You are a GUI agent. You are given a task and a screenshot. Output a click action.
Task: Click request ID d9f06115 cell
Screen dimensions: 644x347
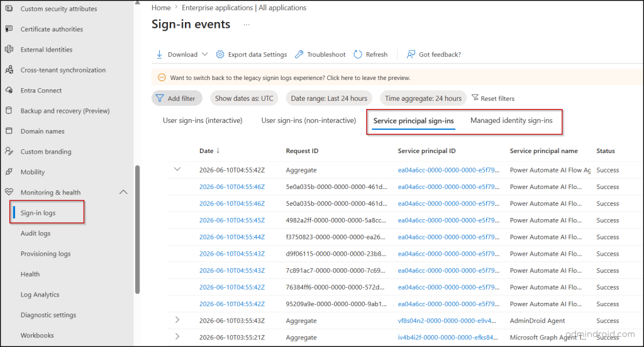[336, 254]
